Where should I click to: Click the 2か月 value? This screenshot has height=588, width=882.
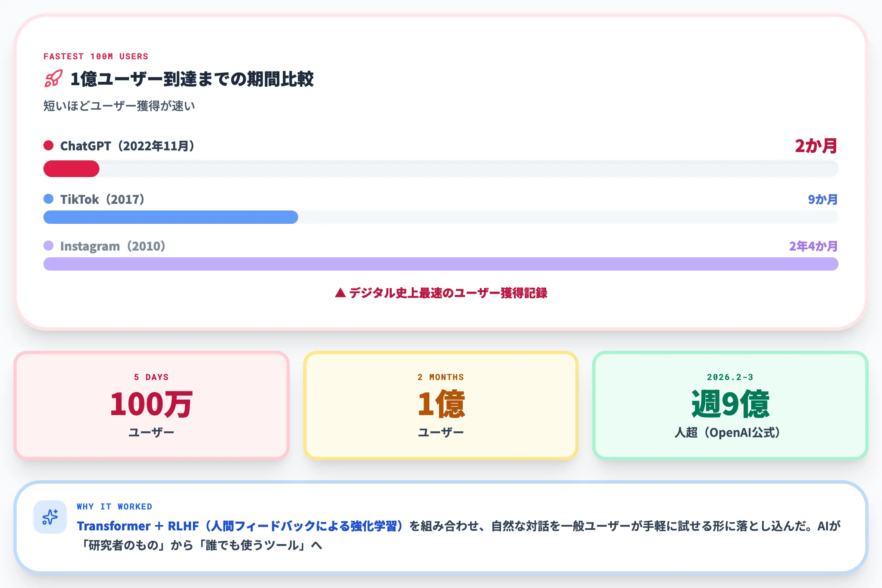[x=816, y=146]
